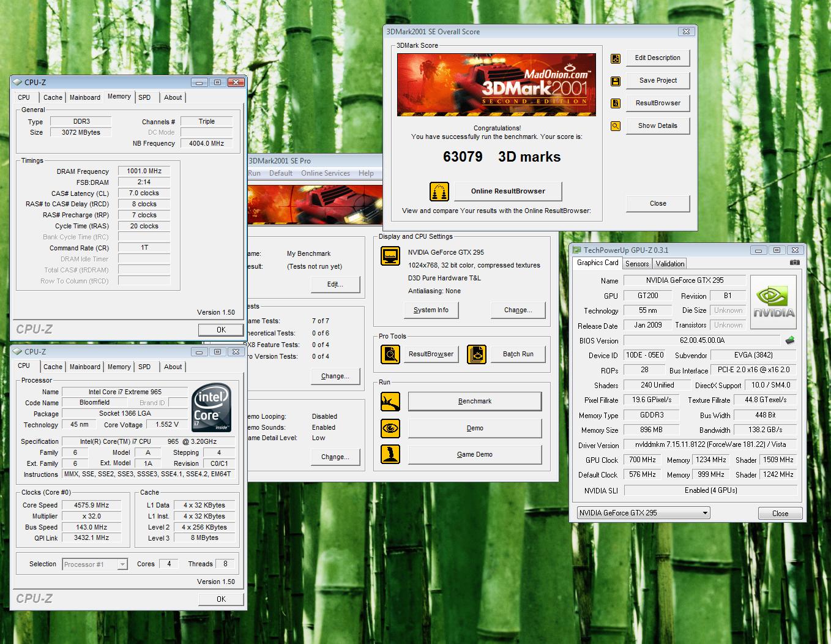The width and height of the screenshot is (831, 644).
Task: Open the Online Services menu in 3DMark2001
Action: [x=326, y=173]
